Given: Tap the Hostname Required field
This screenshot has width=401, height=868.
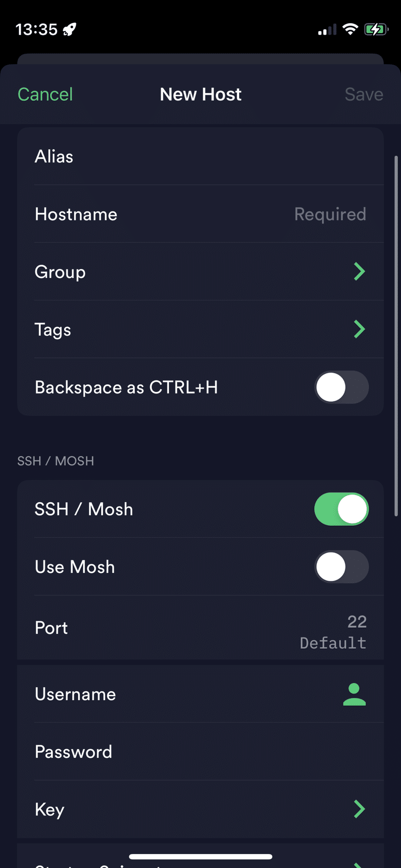Looking at the screenshot, I should click(200, 214).
